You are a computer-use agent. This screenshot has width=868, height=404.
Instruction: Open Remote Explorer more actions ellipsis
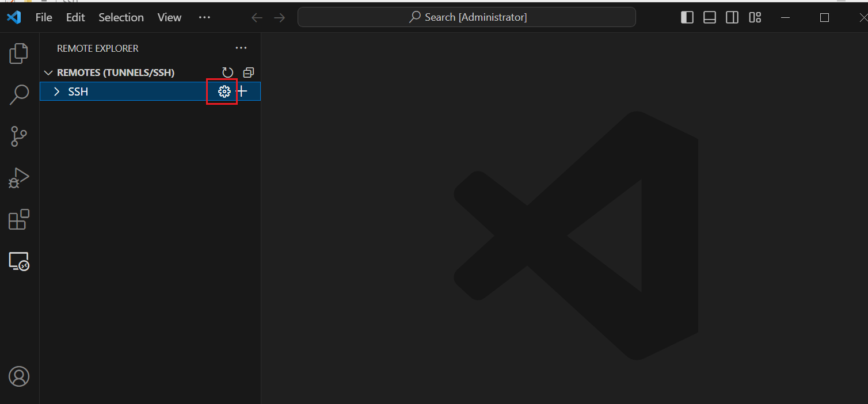[241, 48]
